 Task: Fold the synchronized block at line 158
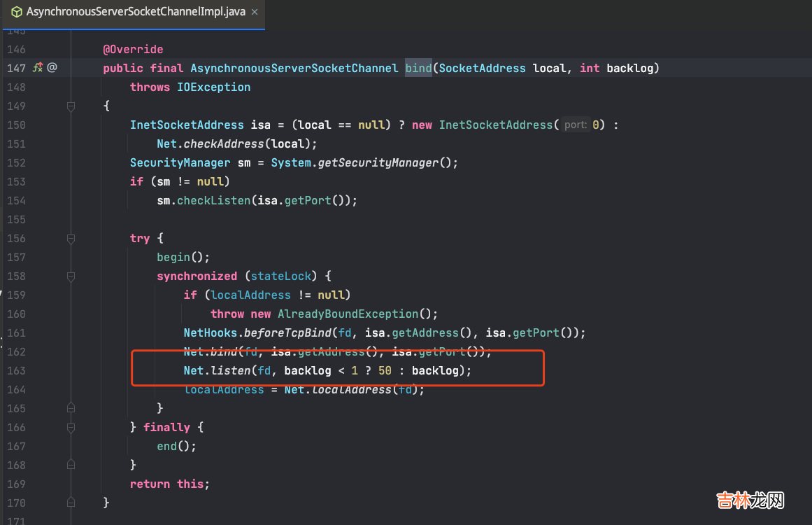click(x=71, y=276)
